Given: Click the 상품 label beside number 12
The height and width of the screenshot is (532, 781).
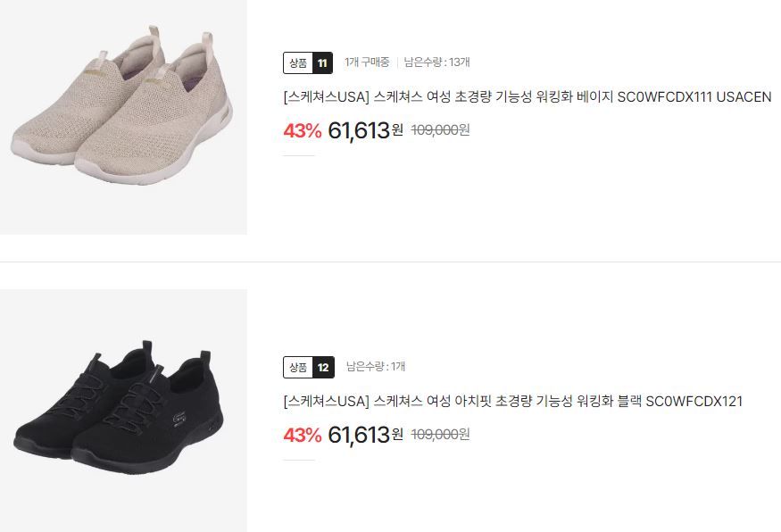Looking at the screenshot, I should click(x=298, y=368).
